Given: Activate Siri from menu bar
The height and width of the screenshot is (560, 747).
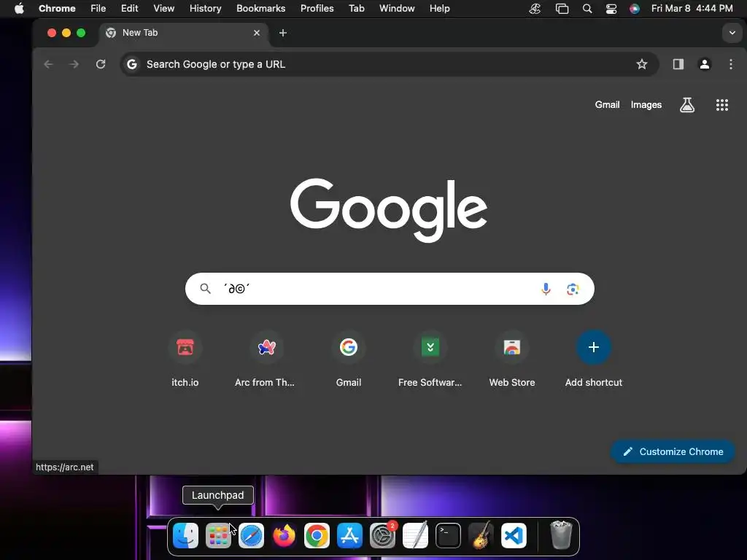Looking at the screenshot, I should pos(635,9).
